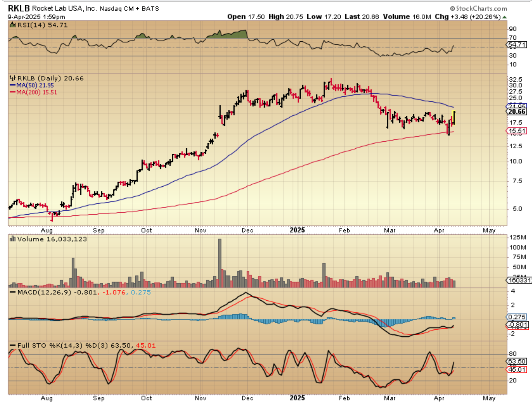Click the MACD(12,26,9) panel legend label
This screenshot has height=402, width=532.
pos(44,292)
